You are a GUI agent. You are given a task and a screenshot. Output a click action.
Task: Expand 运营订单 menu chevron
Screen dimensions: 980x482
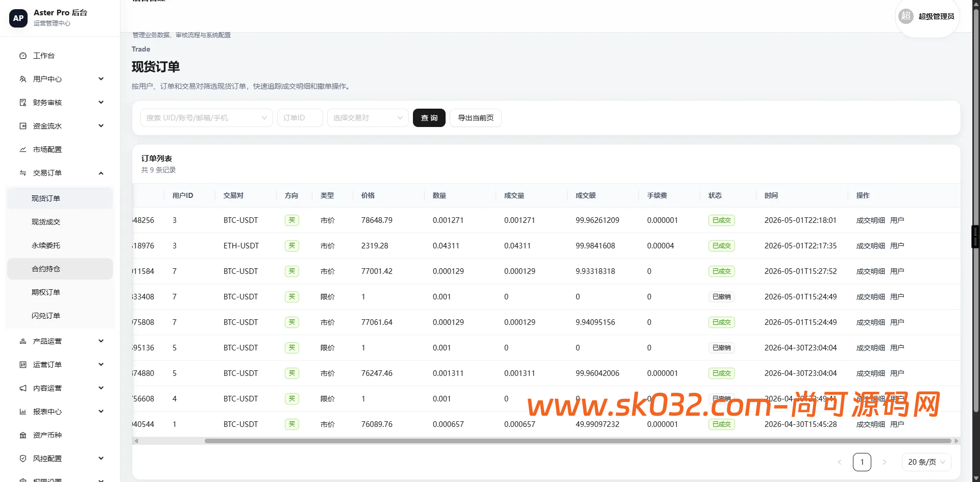101,364
